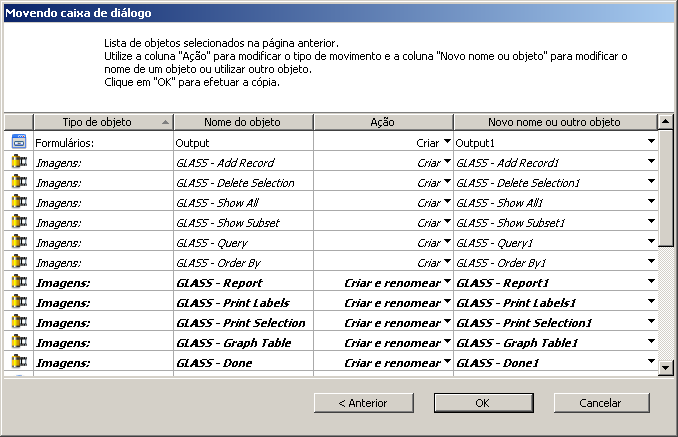
Task: Click the Ação column header
Action: pyautogui.click(x=384, y=122)
